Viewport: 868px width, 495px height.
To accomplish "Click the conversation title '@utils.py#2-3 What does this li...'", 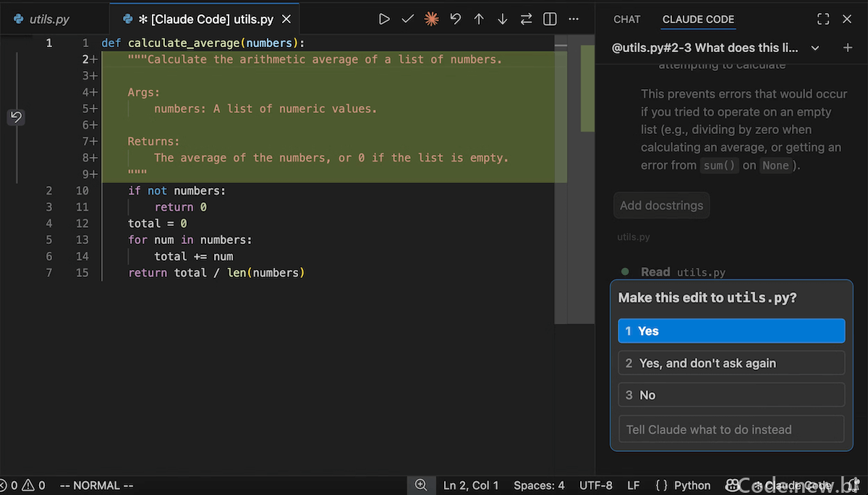I will [x=705, y=48].
